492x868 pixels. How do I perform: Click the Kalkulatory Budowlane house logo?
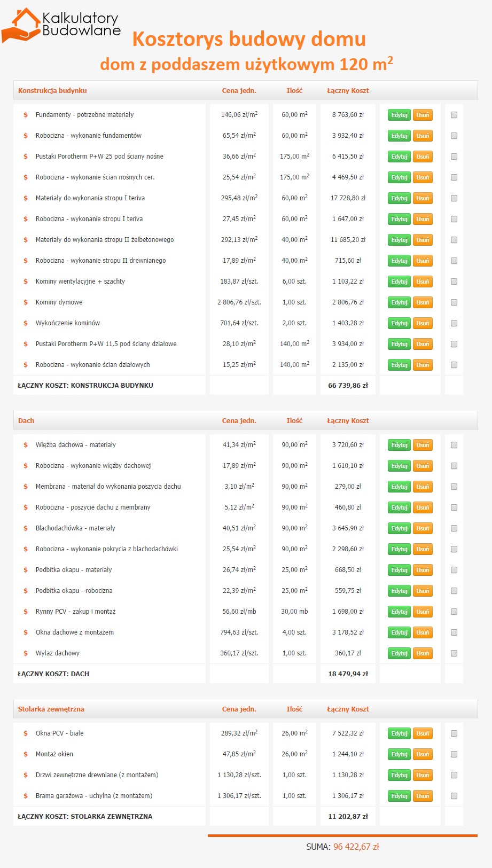click(60, 25)
